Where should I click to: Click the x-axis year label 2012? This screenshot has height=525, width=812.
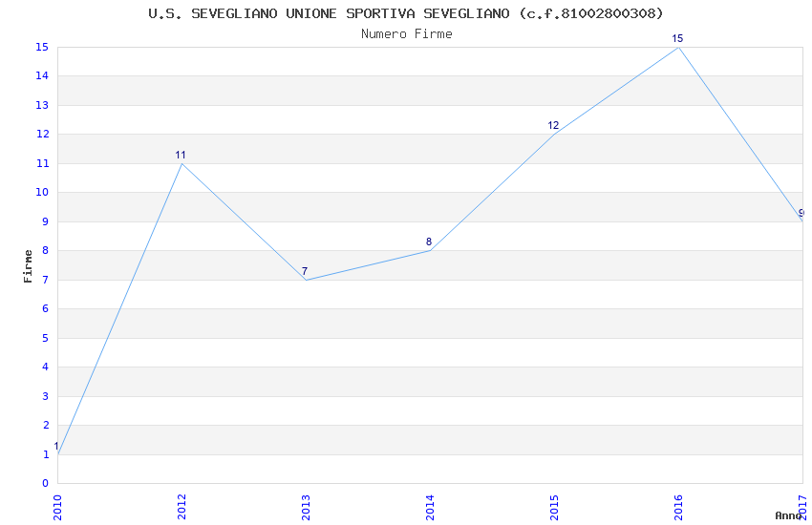[x=182, y=508]
